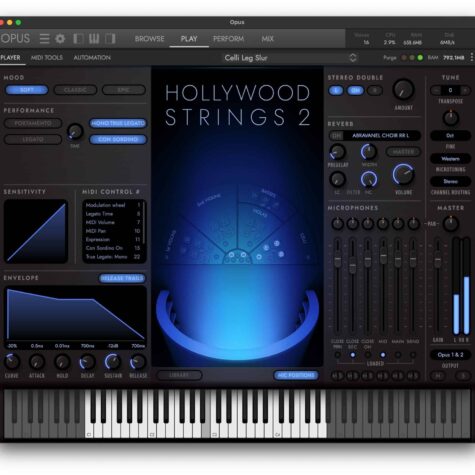Screen dimensions: 475x475
Task: Enable the Close Sec microphone loaded indicator
Action: tap(352, 355)
